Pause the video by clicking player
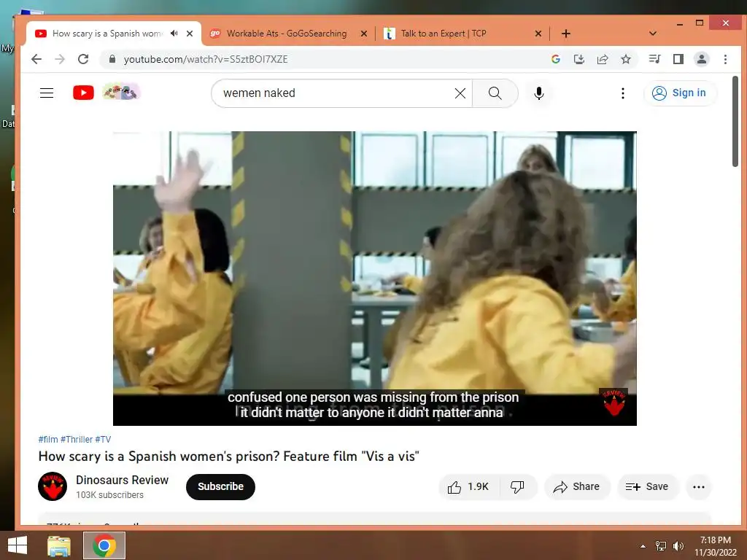The height and width of the screenshot is (560, 747). [374, 278]
